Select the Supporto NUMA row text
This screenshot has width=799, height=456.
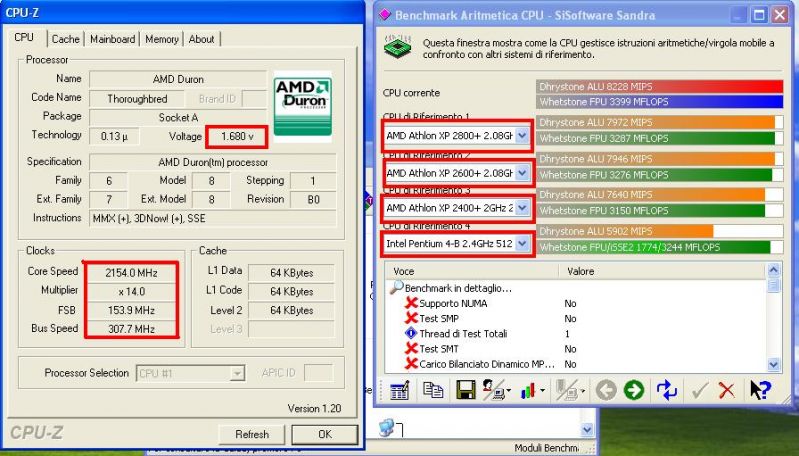453,304
